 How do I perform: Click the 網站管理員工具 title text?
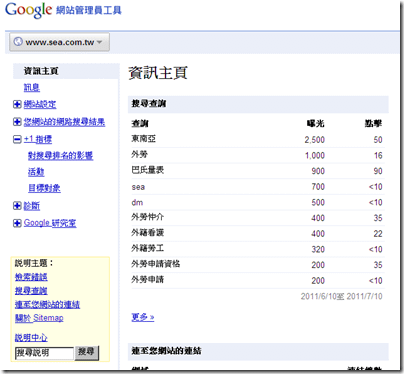(x=89, y=10)
